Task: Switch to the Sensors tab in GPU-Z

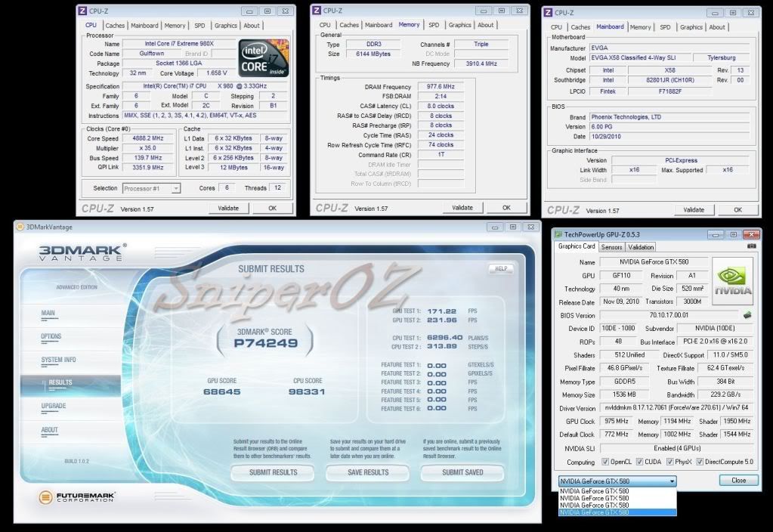Action: click(x=611, y=247)
